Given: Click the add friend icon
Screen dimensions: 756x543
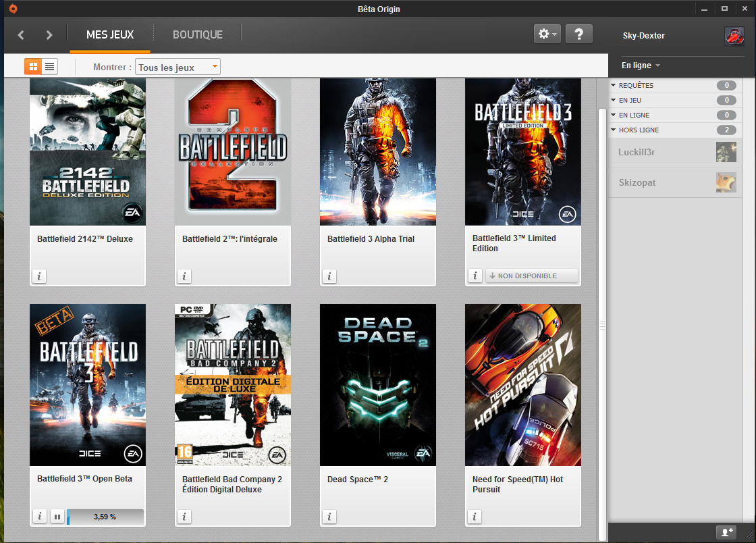Looking at the screenshot, I should click(726, 532).
